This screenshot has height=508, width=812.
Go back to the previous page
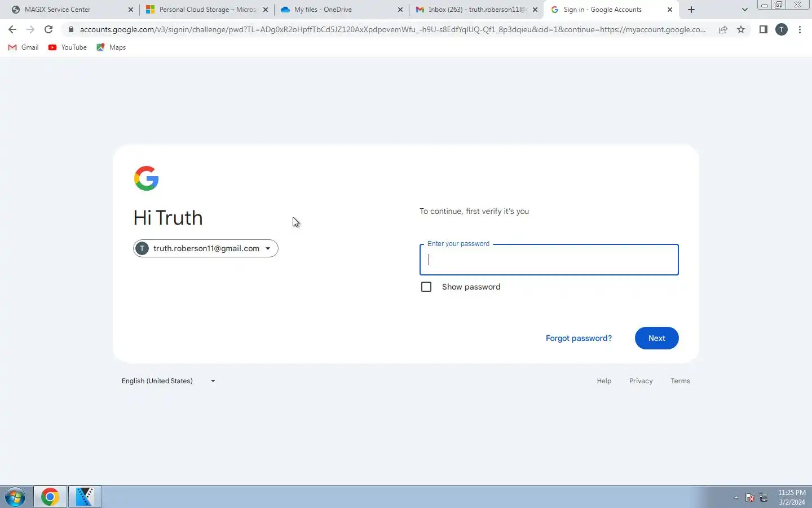tap(12, 29)
